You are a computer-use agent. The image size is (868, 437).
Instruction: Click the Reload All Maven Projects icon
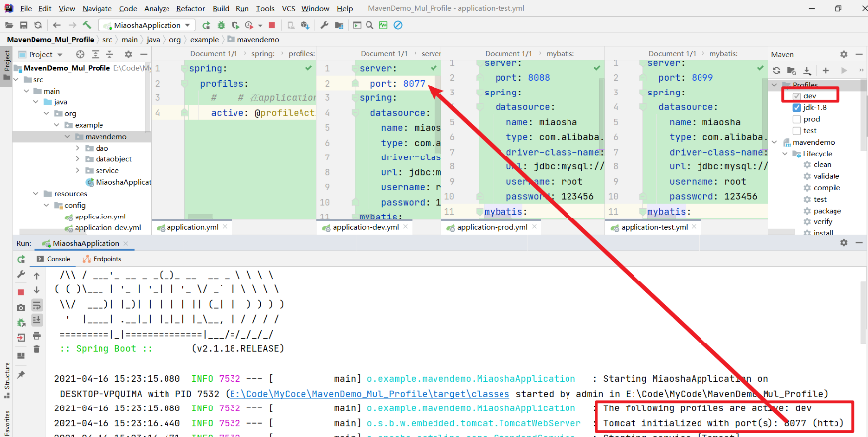776,70
